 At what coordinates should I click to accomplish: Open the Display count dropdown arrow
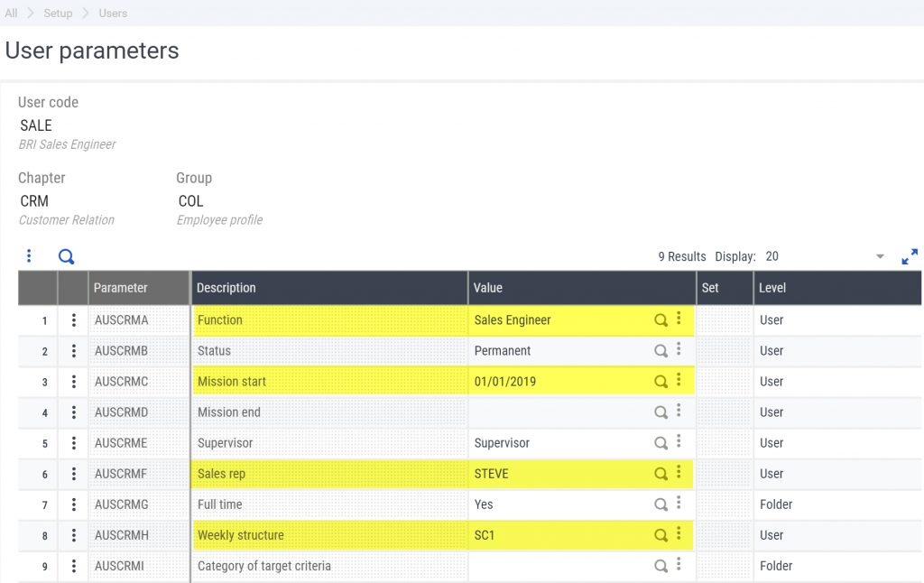[880, 257]
